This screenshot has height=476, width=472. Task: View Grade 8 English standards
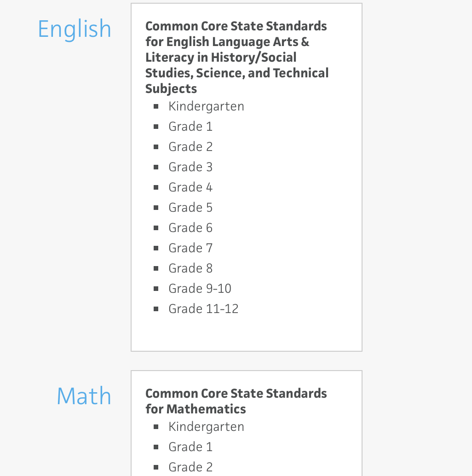[x=190, y=268]
